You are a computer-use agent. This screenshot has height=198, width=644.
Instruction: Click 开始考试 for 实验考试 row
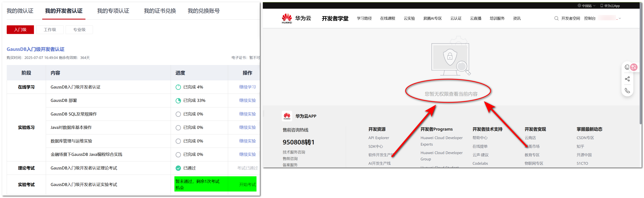tap(247, 185)
